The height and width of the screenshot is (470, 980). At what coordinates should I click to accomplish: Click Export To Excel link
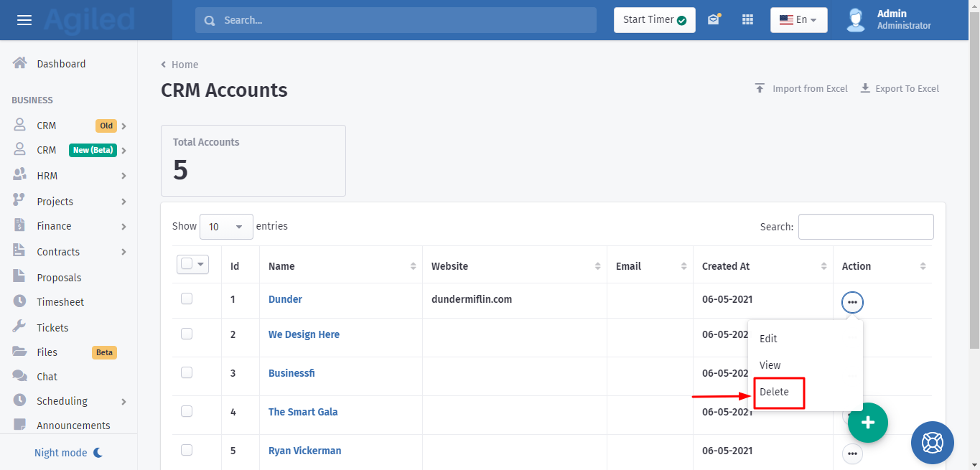[x=900, y=89]
